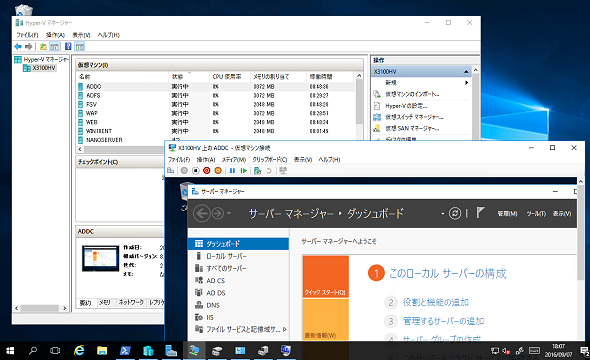Screen dimensions: 590x360
Task: Select WAP virtual machine row
Action: coord(216,113)
